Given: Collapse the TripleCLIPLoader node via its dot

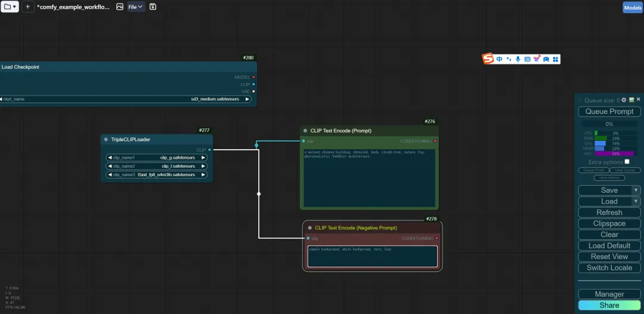Looking at the screenshot, I should pos(106,140).
